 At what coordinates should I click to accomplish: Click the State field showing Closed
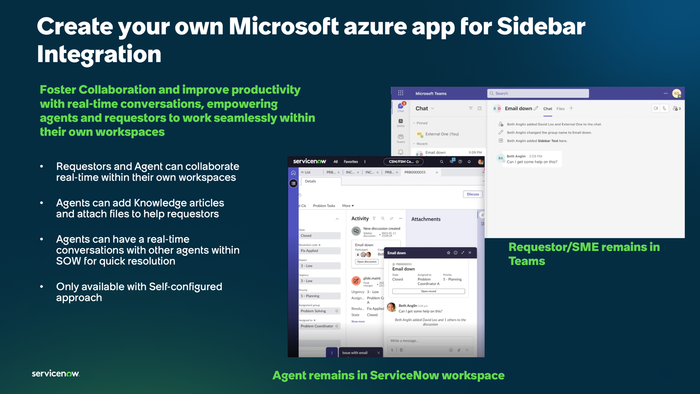coord(320,236)
